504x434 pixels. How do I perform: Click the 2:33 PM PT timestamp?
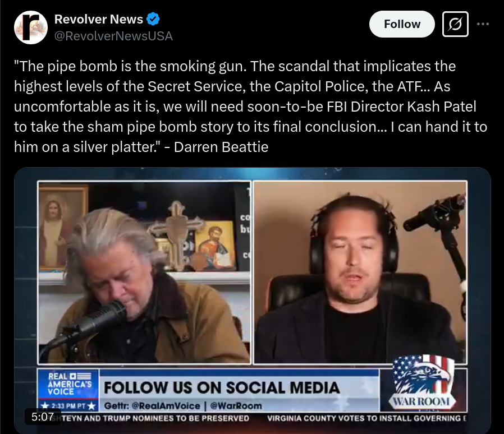(x=68, y=406)
